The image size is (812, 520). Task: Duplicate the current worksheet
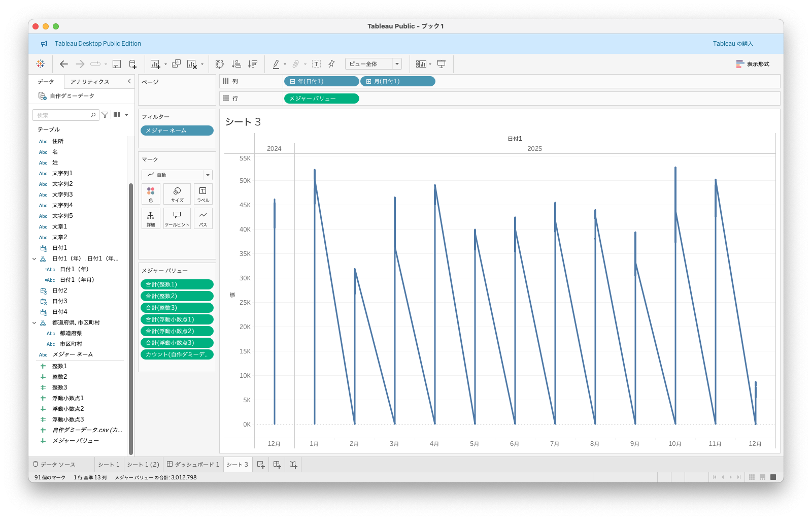pos(176,64)
